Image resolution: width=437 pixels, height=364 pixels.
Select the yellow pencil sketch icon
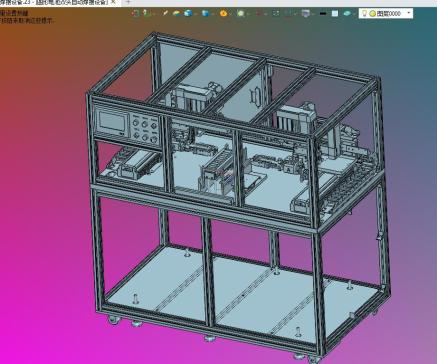pos(165,13)
